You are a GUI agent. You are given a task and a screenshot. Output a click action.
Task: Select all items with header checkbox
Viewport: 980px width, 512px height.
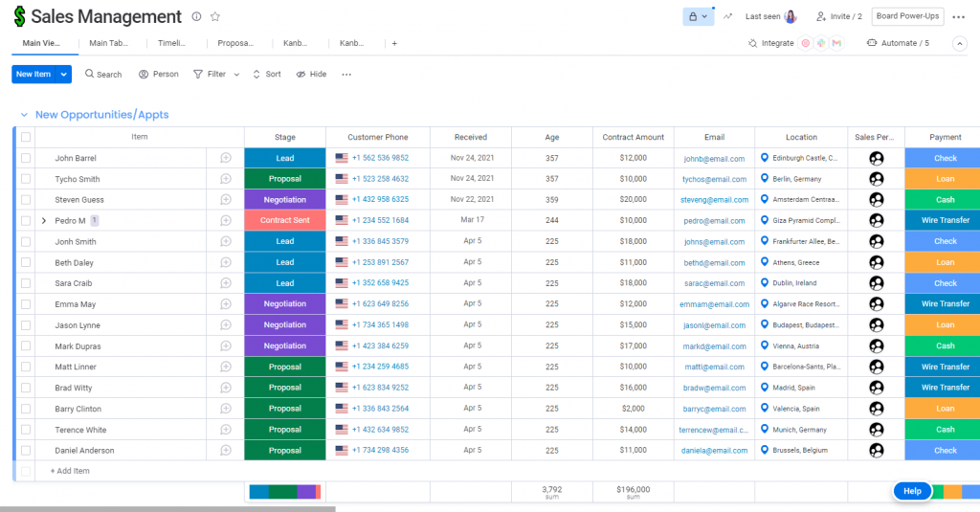coord(26,137)
